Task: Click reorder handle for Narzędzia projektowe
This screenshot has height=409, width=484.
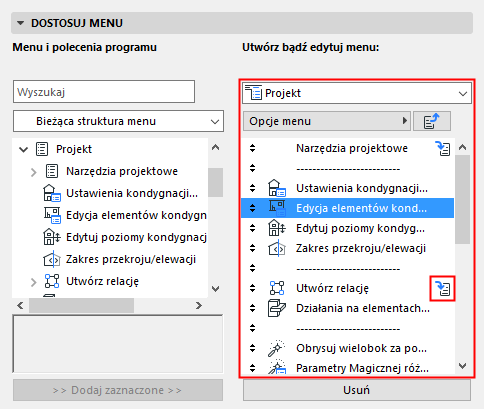Action: tap(252, 148)
